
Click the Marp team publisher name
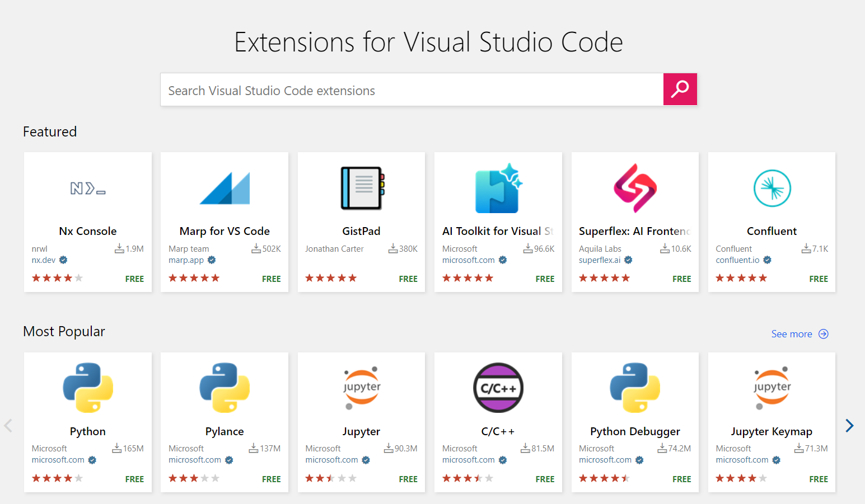(x=189, y=249)
